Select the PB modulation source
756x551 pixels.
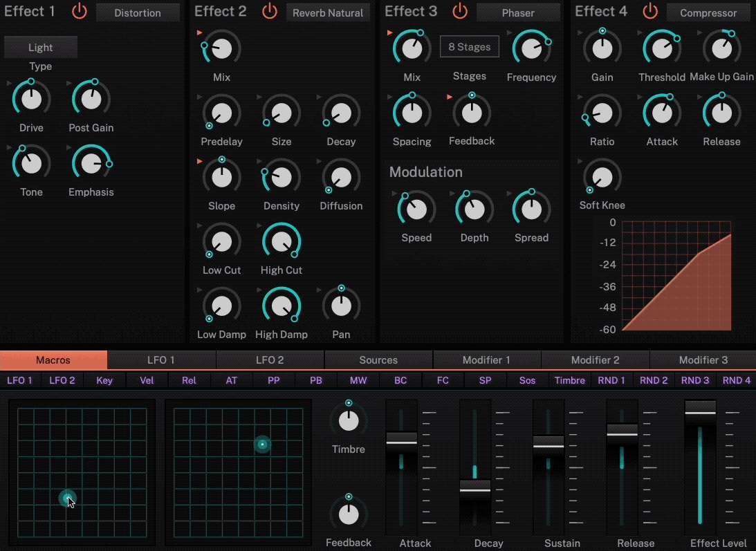[316, 380]
